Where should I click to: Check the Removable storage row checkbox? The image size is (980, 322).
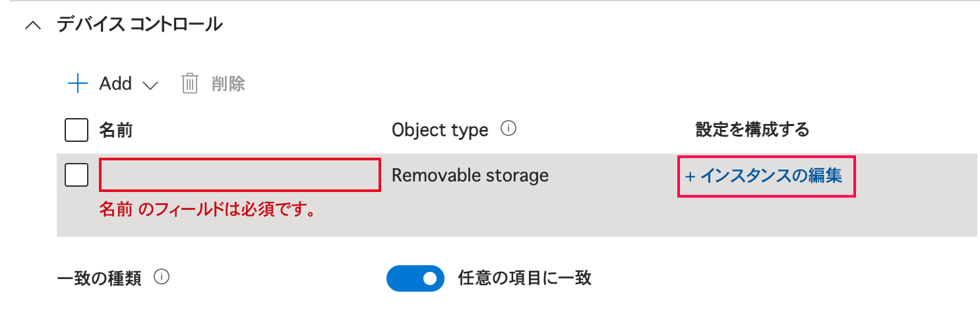[x=77, y=176]
